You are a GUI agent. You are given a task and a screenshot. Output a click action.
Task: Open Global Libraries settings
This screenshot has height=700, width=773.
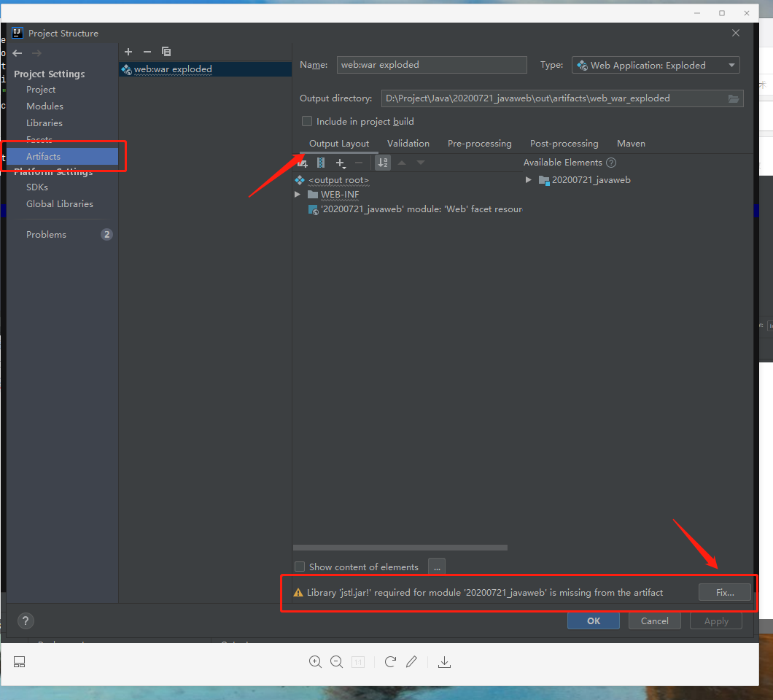point(60,204)
